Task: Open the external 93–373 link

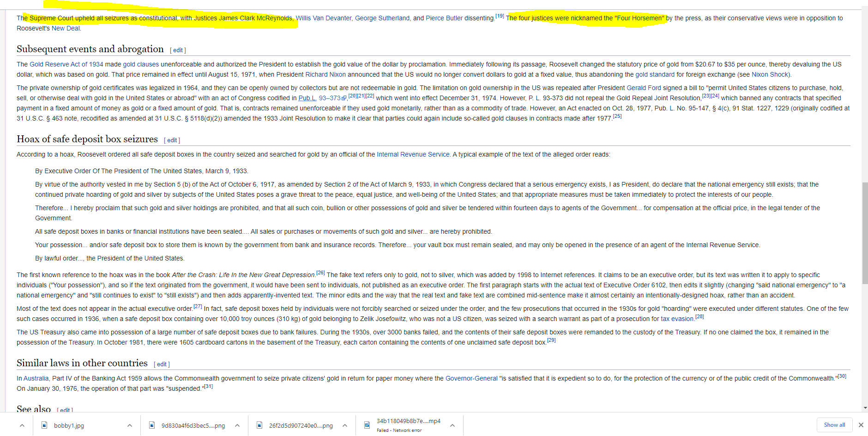Action: coord(332,98)
